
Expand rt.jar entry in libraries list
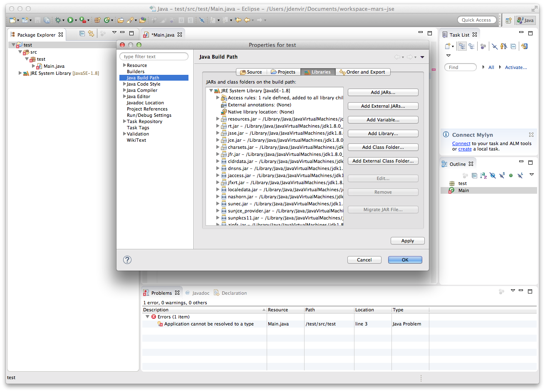[218, 126]
